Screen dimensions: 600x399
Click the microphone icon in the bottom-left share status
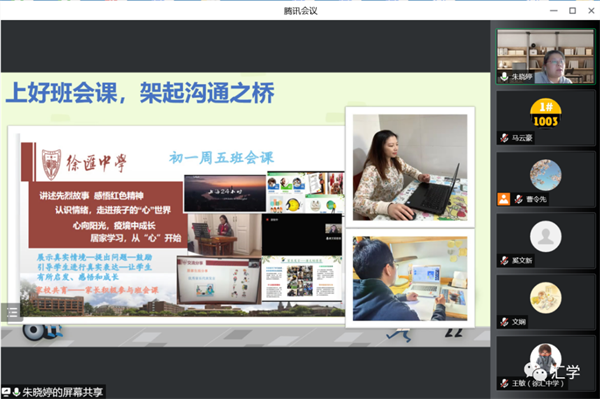(16, 392)
